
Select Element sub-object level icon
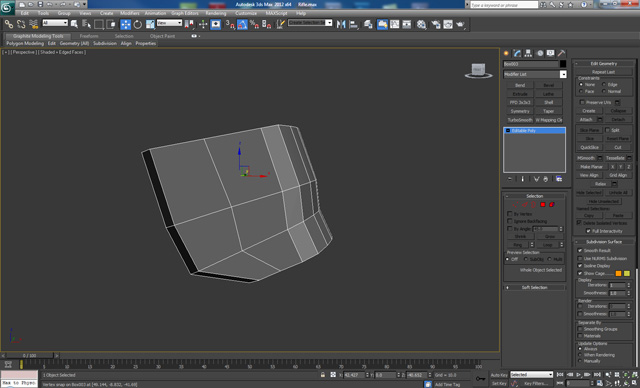pyautogui.click(x=552, y=204)
